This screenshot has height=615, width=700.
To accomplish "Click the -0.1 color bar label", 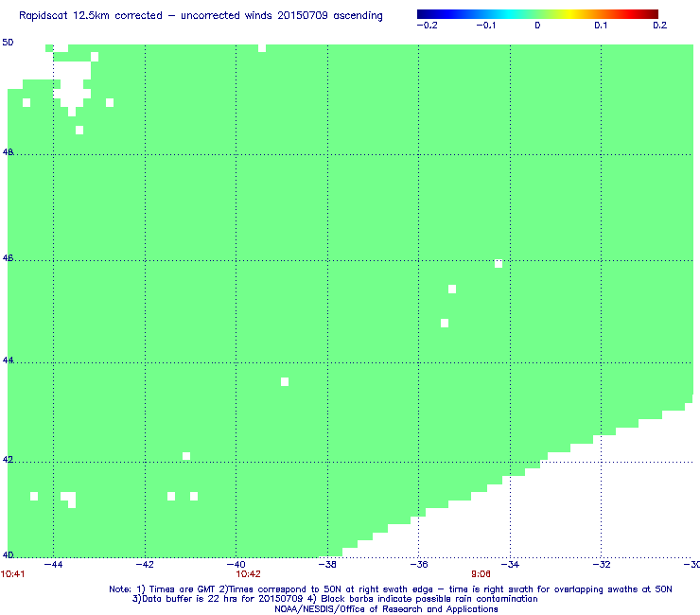I will [x=485, y=26].
